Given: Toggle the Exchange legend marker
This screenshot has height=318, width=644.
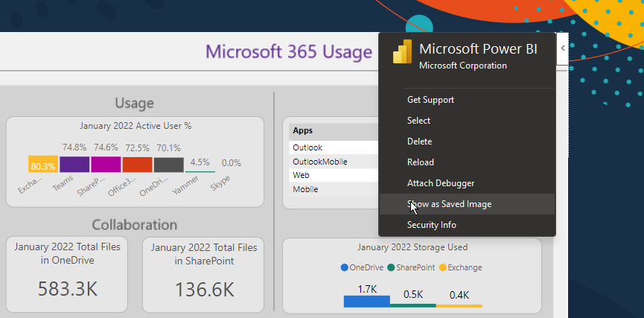Looking at the screenshot, I should pyautogui.click(x=443, y=268).
